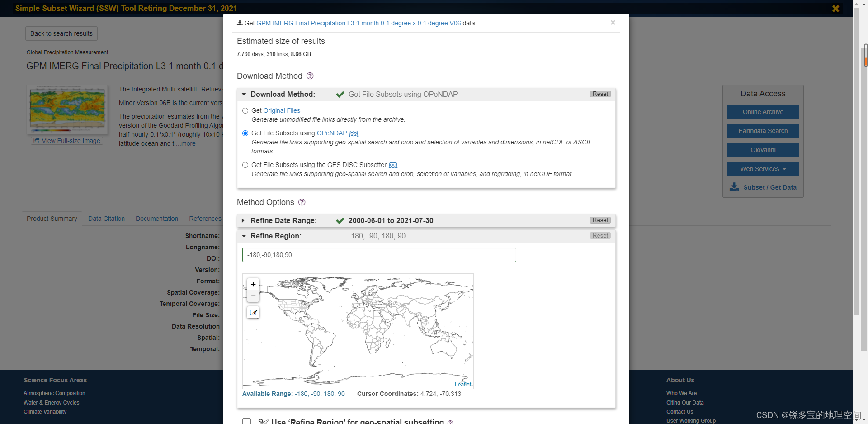Zoom in on the region map
The image size is (868, 424).
click(253, 284)
